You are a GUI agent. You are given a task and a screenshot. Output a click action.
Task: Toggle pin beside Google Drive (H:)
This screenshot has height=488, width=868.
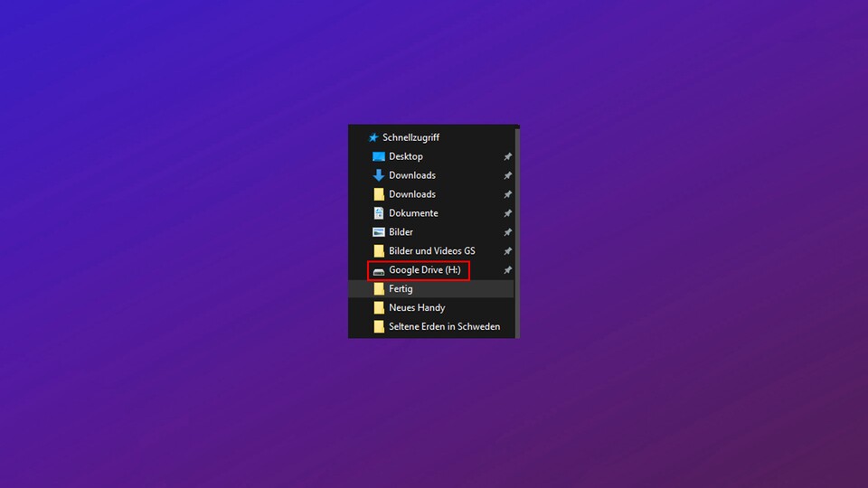(507, 270)
